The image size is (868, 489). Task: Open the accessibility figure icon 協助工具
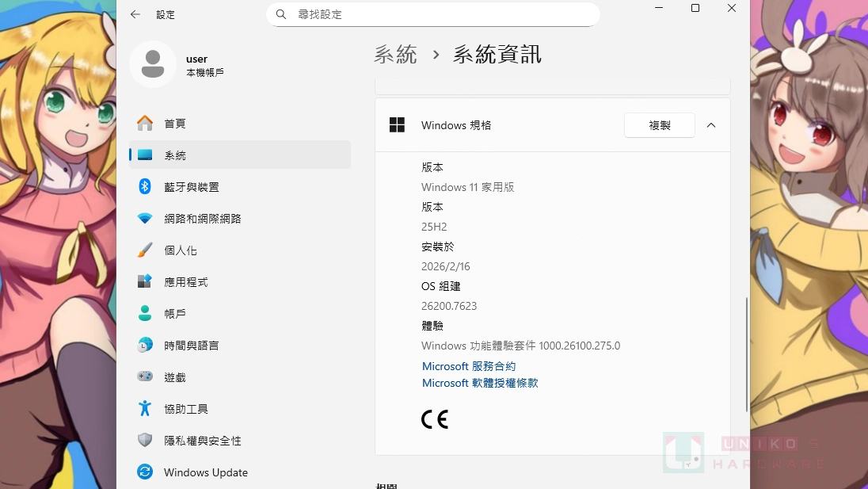pos(145,408)
